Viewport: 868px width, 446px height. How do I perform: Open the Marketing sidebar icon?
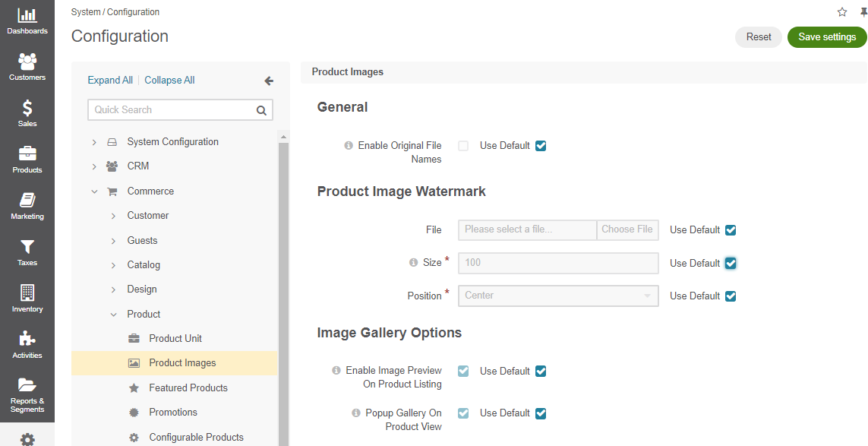(x=27, y=201)
